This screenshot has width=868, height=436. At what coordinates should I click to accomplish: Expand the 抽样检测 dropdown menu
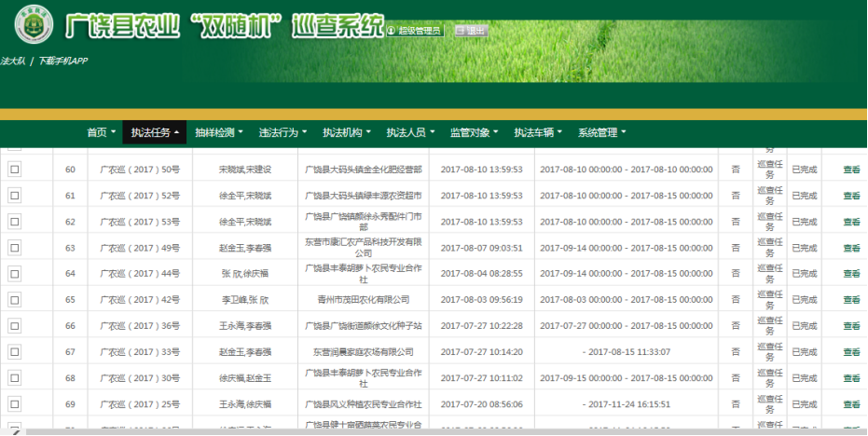pos(219,132)
